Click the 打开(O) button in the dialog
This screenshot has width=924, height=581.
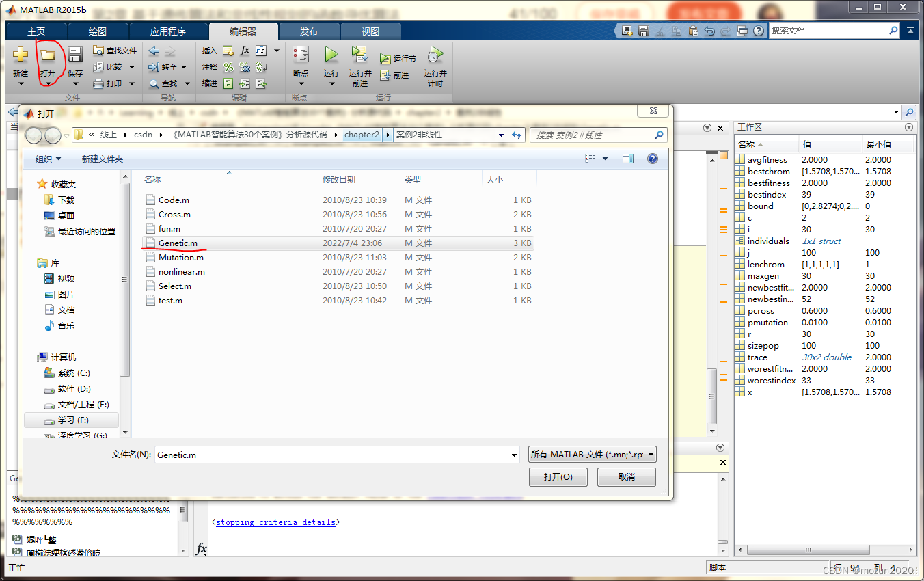558,477
